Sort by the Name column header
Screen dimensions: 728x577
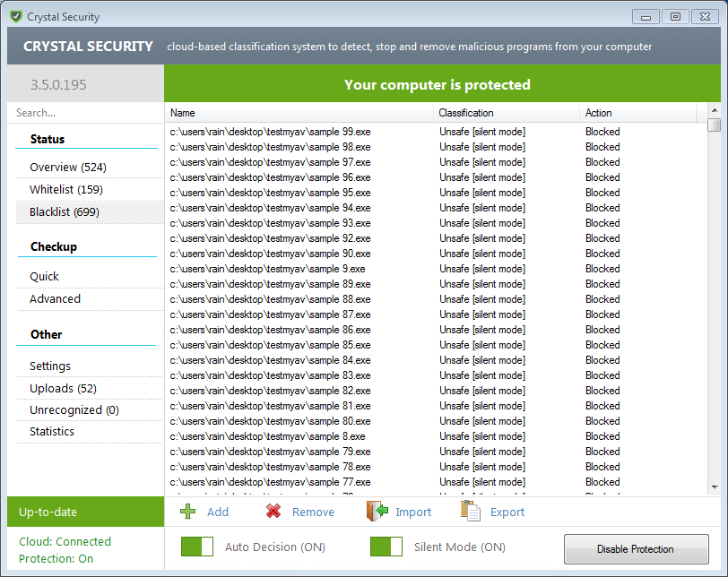pos(299,113)
